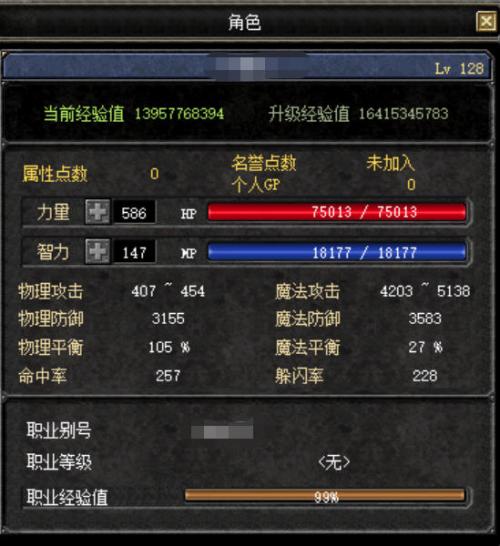The image size is (500, 546).
Task: Click the orange 职业经验值 progress bar
Action: tap(325, 496)
